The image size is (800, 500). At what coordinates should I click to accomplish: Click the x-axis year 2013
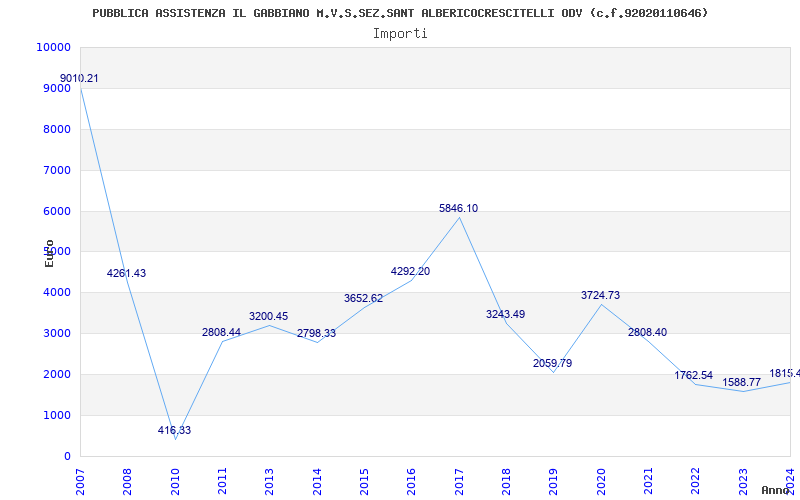pyautogui.click(x=269, y=482)
